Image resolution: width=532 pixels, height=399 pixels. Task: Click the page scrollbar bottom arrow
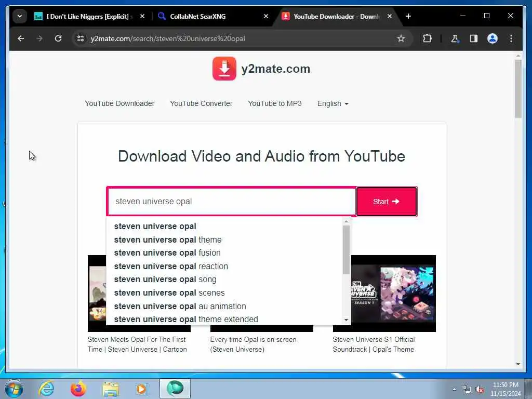[518, 364]
